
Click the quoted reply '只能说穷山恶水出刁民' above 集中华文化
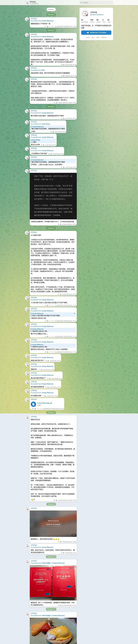(x=53, y=330)
